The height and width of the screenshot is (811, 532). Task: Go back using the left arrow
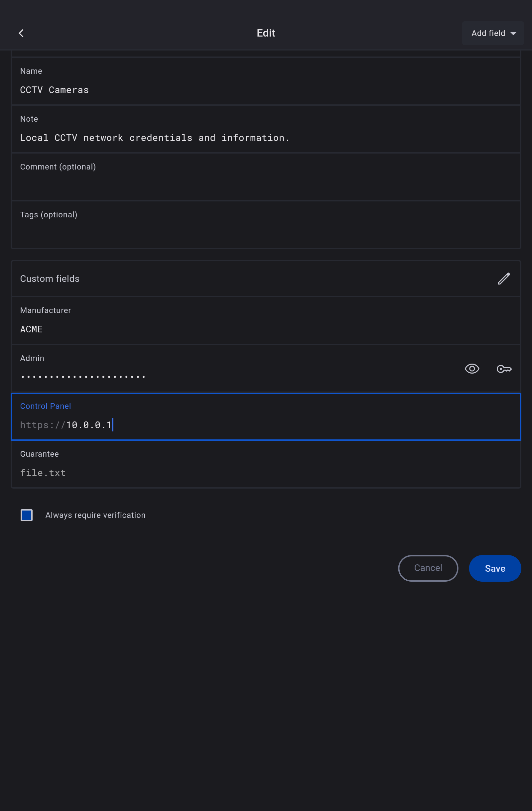[x=21, y=33]
